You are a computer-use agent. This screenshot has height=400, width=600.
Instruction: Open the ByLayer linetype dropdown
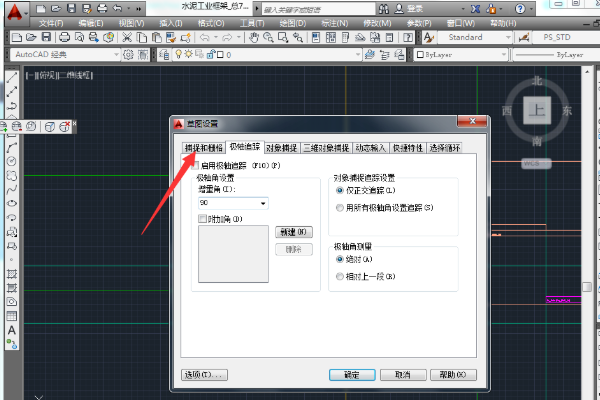[x=556, y=55]
